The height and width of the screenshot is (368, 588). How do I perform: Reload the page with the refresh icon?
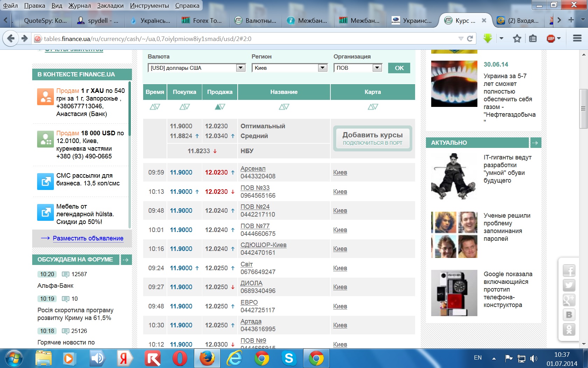coord(470,39)
